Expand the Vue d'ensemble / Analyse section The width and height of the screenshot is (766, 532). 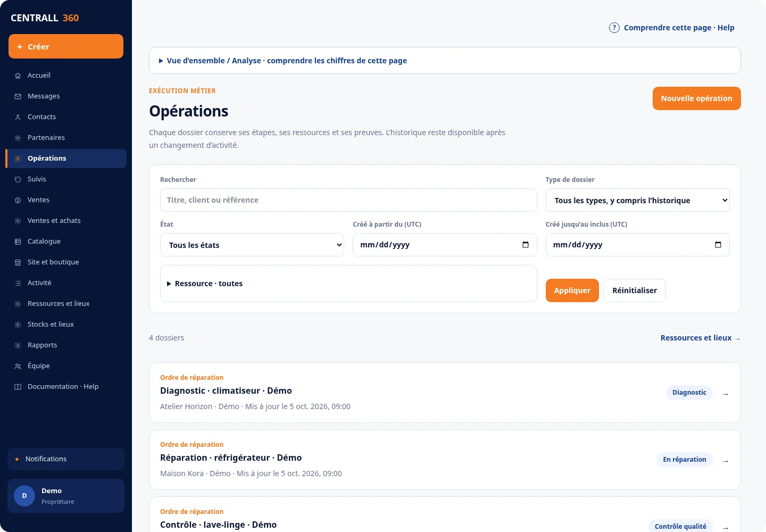[445, 61]
